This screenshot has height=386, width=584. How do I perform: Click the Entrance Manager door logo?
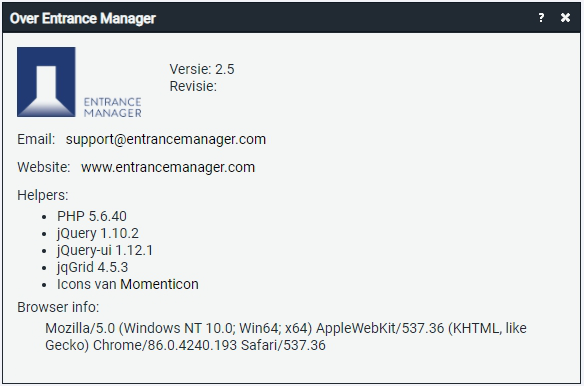(46, 82)
